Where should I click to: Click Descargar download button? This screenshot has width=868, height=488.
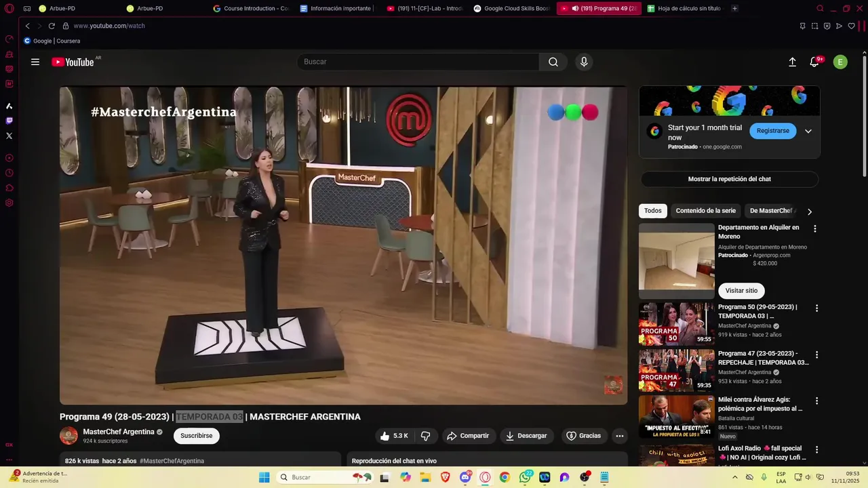click(527, 436)
